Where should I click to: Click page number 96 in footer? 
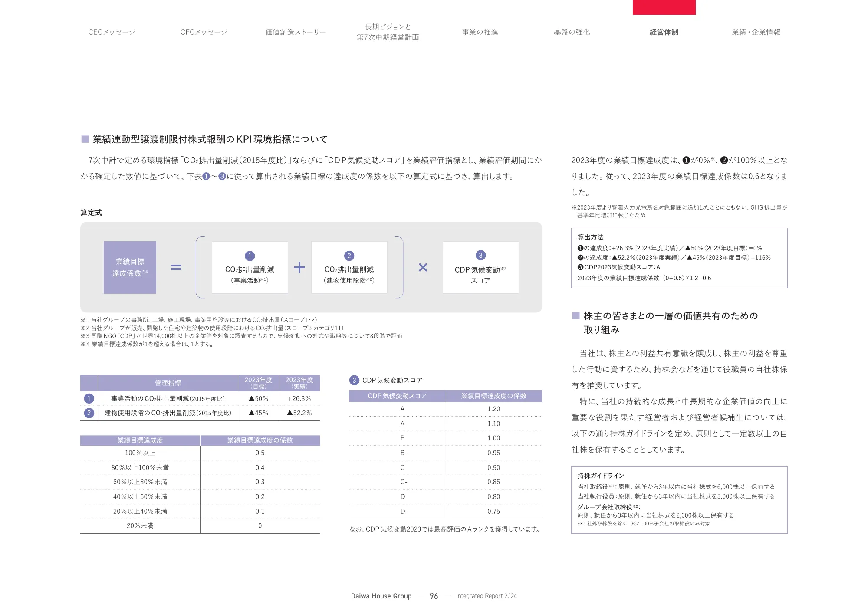pyautogui.click(x=434, y=596)
